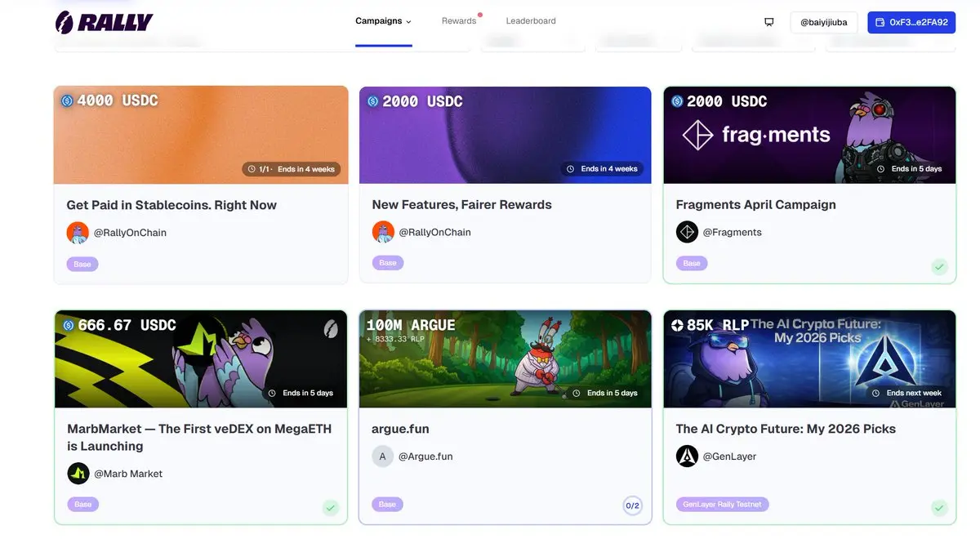Go to the Rewards tab
Viewport: 980px width, 539px height.
[x=459, y=21]
